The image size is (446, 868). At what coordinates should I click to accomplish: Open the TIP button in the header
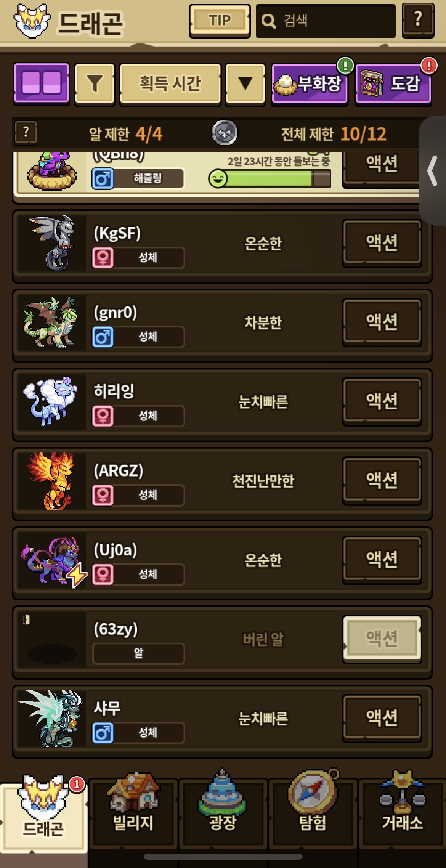pyautogui.click(x=220, y=21)
